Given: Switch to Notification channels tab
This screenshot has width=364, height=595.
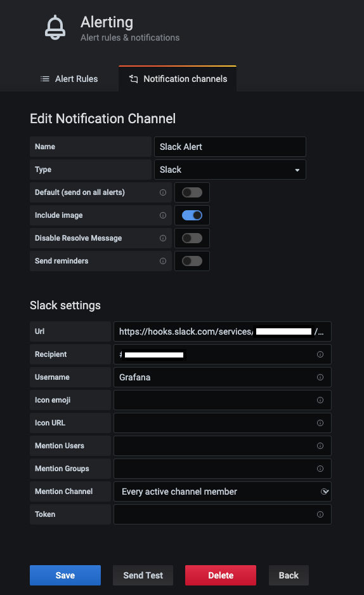Looking at the screenshot, I should [x=178, y=79].
